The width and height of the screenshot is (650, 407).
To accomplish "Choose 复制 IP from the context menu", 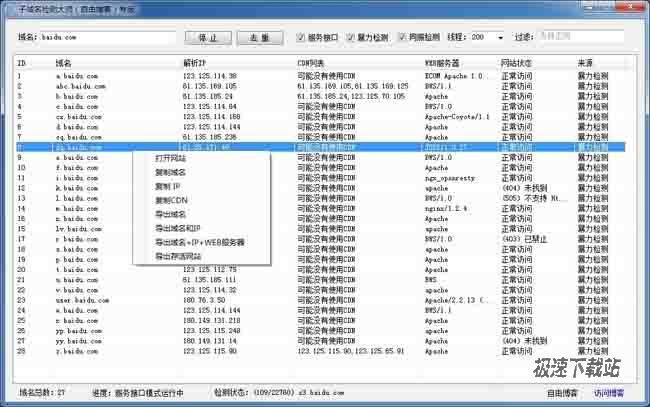I will [x=167, y=187].
